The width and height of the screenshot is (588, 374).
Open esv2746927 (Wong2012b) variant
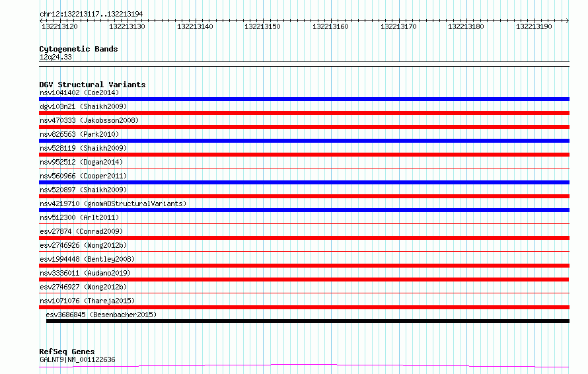pyautogui.click(x=83, y=287)
